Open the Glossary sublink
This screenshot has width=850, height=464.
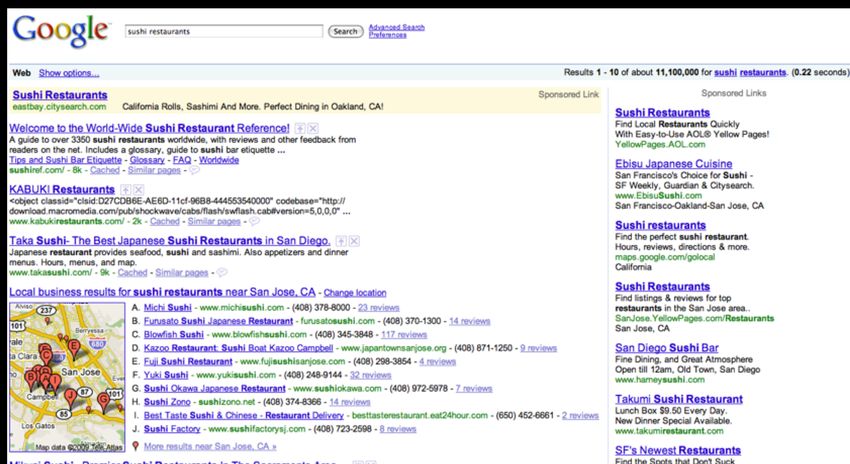pos(147,160)
